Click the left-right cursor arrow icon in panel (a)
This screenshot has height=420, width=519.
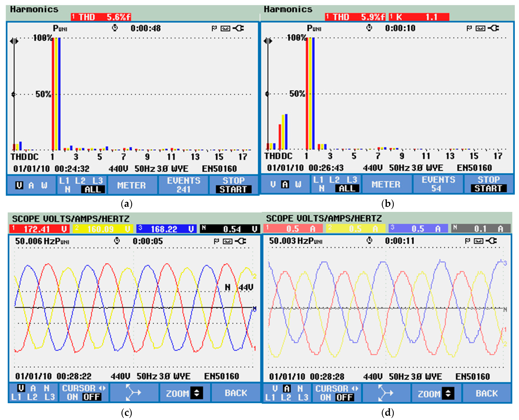[14, 41]
